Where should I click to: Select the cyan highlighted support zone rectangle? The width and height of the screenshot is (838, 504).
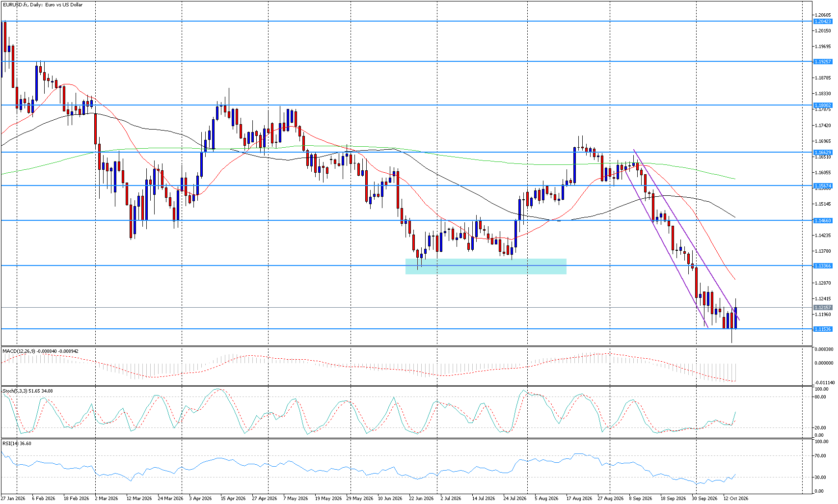point(486,266)
